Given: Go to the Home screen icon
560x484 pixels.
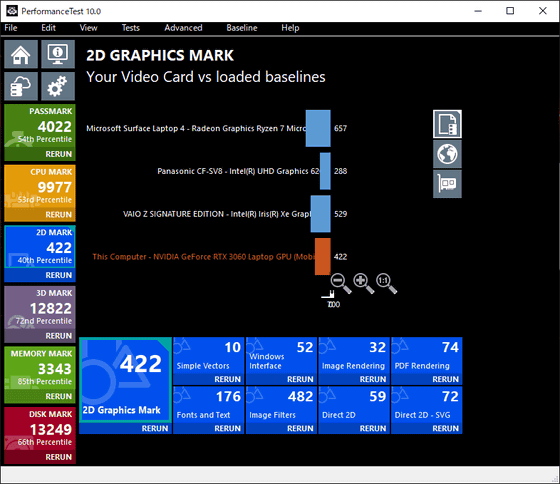Looking at the screenshot, I should pyautogui.click(x=21, y=54).
